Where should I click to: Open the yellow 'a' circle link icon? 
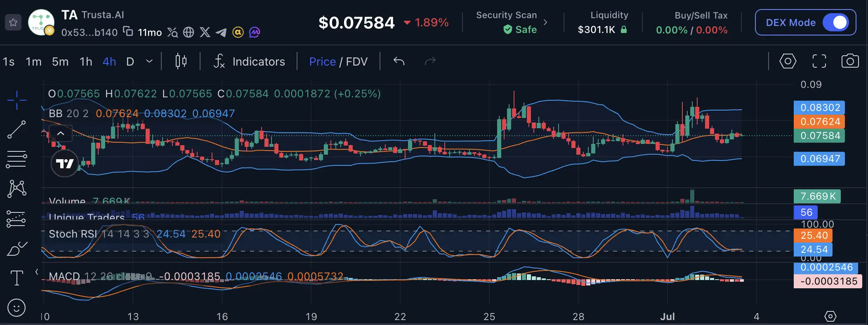(x=238, y=32)
